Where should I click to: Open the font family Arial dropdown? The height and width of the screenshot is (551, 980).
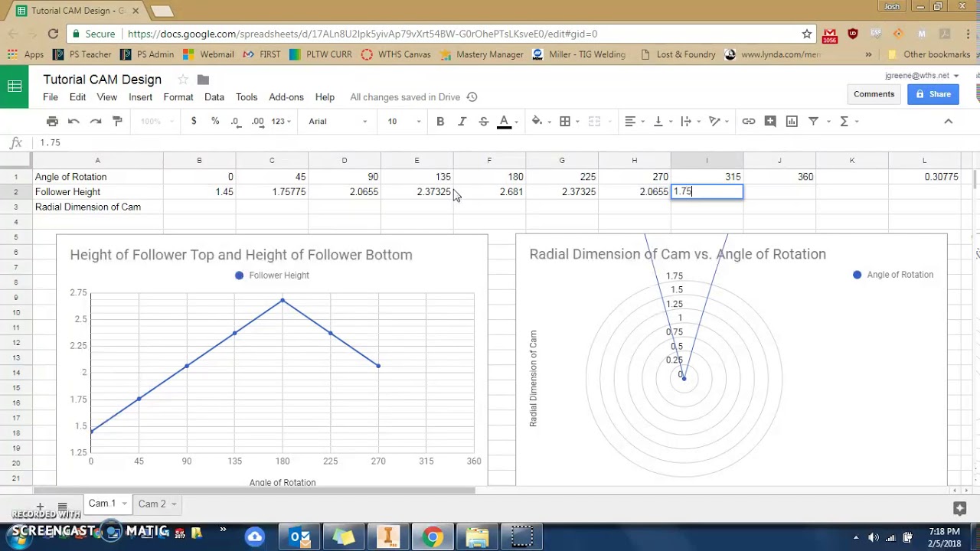click(x=338, y=121)
